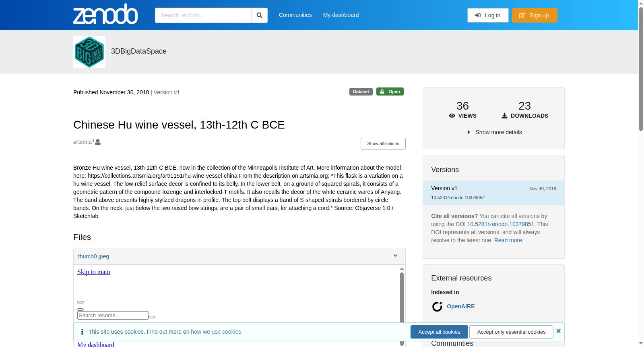Select Version v1 in Versions panel

pyautogui.click(x=493, y=193)
